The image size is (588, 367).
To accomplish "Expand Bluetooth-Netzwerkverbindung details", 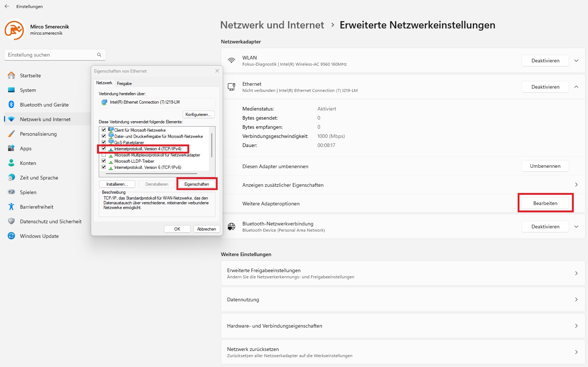I will [x=576, y=227].
